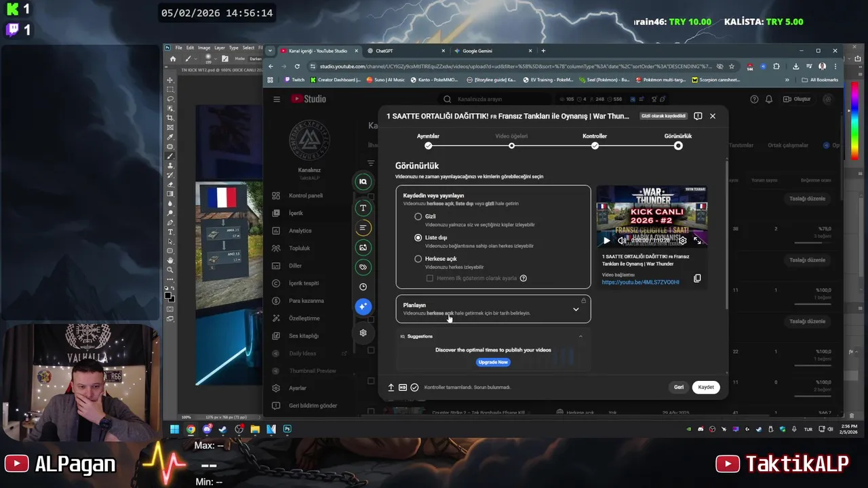The width and height of the screenshot is (868, 488).
Task: Open the Chrome tab search dropdown
Action: click(270, 51)
